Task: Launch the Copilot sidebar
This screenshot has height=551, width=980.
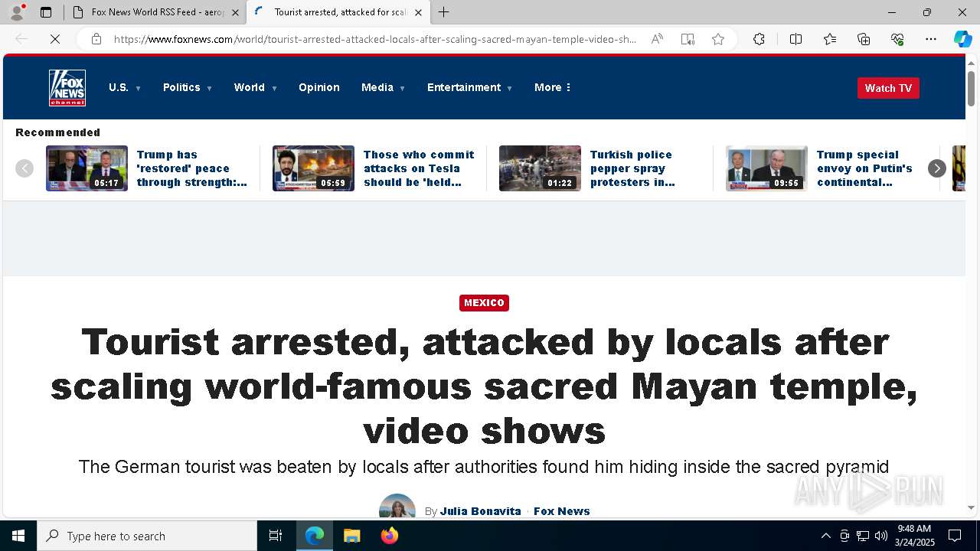Action: pos(962,39)
